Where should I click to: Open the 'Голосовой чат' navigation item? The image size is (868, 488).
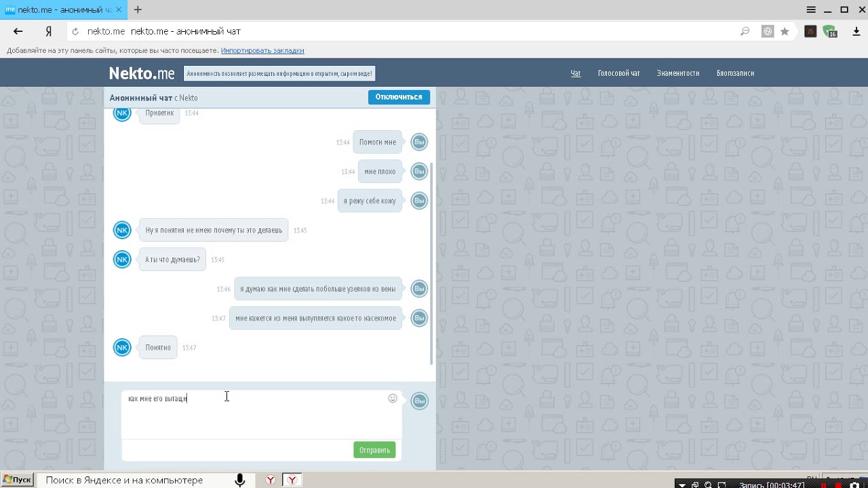pyautogui.click(x=618, y=73)
